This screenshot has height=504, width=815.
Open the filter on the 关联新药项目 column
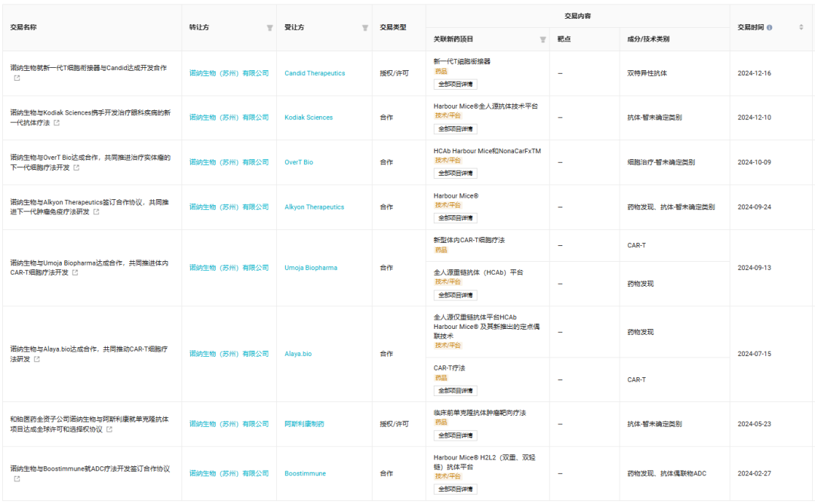point(543,39)
